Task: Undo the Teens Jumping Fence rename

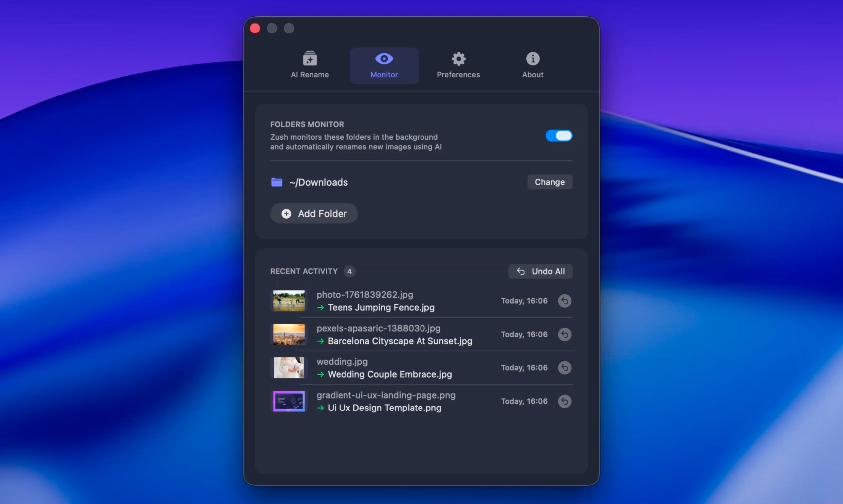Action: coord(564,301)
